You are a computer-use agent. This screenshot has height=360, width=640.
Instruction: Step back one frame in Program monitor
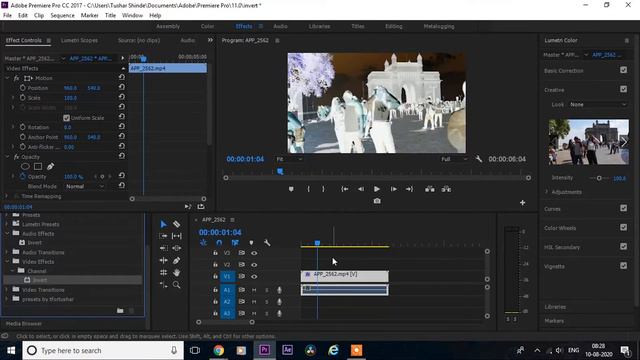pyautogui.click(x=361, y=189)
